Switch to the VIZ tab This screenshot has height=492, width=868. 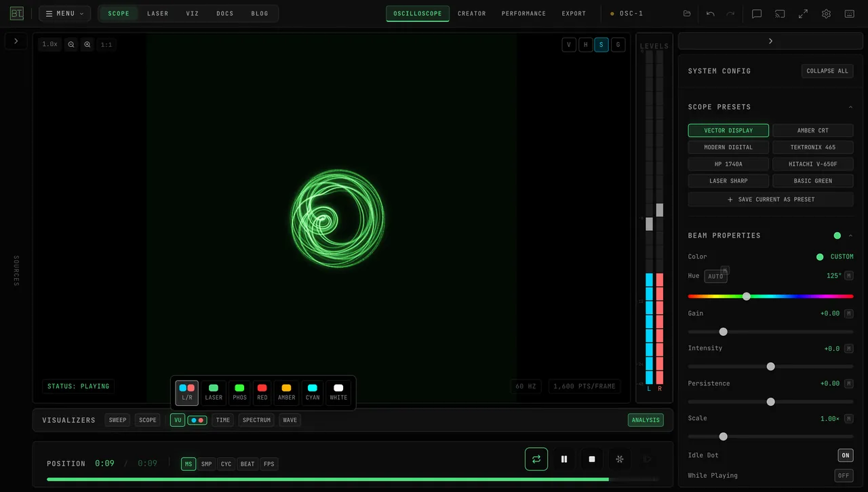(x=193, y=14)
